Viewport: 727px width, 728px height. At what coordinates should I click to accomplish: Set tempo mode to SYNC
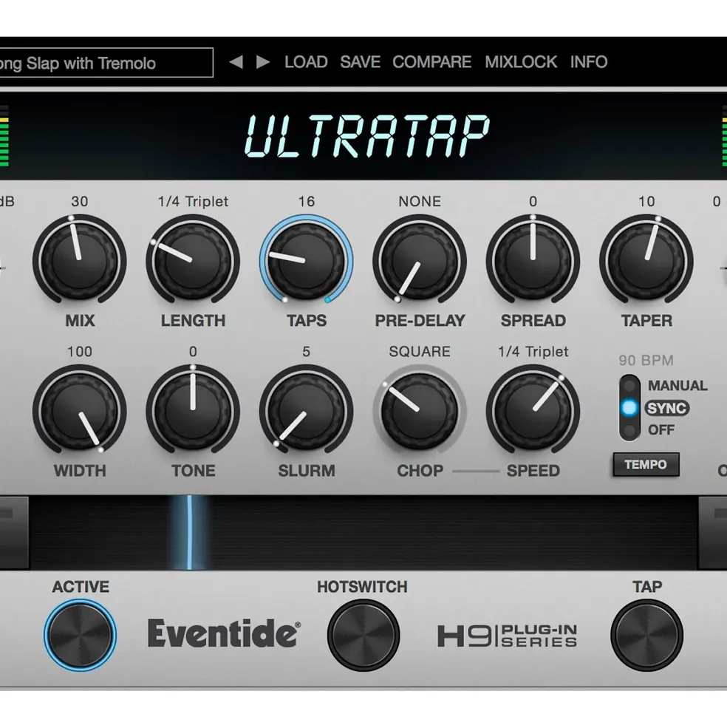click(x=667, y=408)
